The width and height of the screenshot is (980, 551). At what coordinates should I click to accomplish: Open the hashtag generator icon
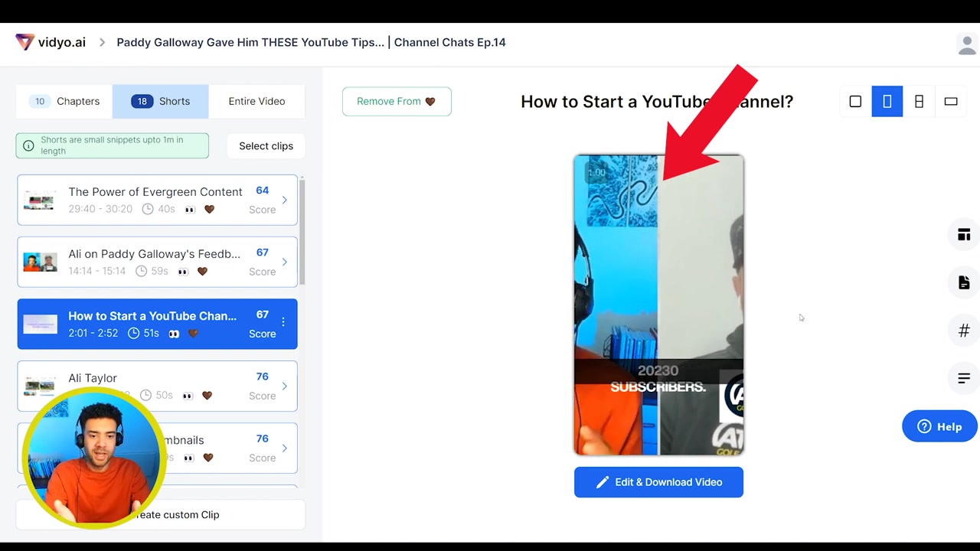click(964, 331)
